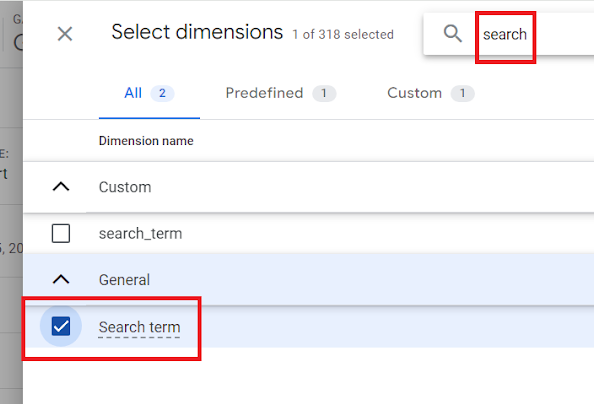Collapse the General group chevron
Screen dimensions: 594x404
tap(61, 280)
